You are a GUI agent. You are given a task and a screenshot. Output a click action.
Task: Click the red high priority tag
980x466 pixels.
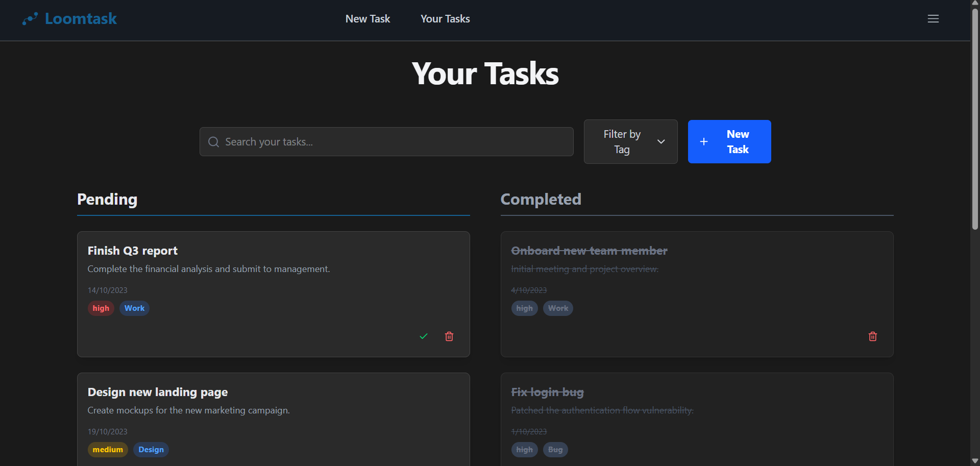tap(101, 308)
